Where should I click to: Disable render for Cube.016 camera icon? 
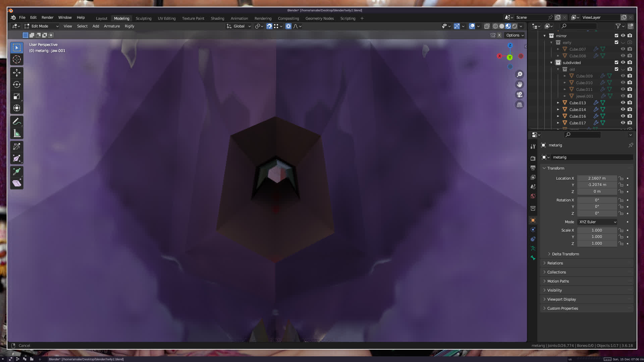[x=630, y=116]
